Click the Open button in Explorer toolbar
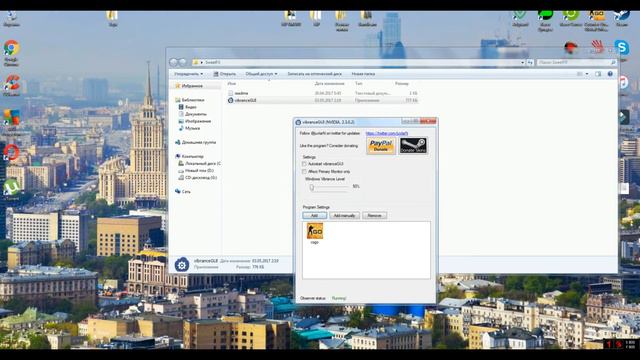Viewport: 640px width, 360px height. tap(225, 74)
